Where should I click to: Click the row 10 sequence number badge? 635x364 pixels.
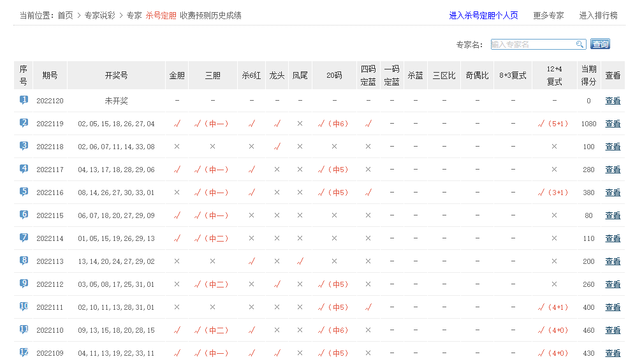click(24, 307)
